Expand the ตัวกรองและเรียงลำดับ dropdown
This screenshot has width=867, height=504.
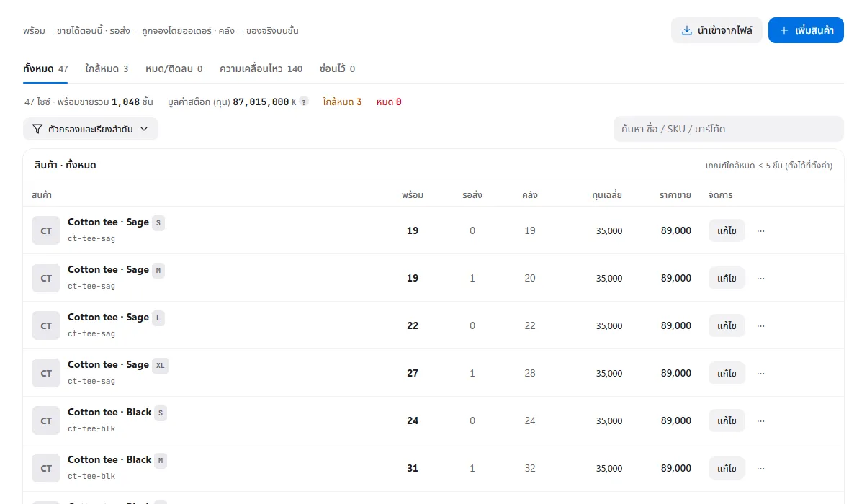(x=91, y=129)
